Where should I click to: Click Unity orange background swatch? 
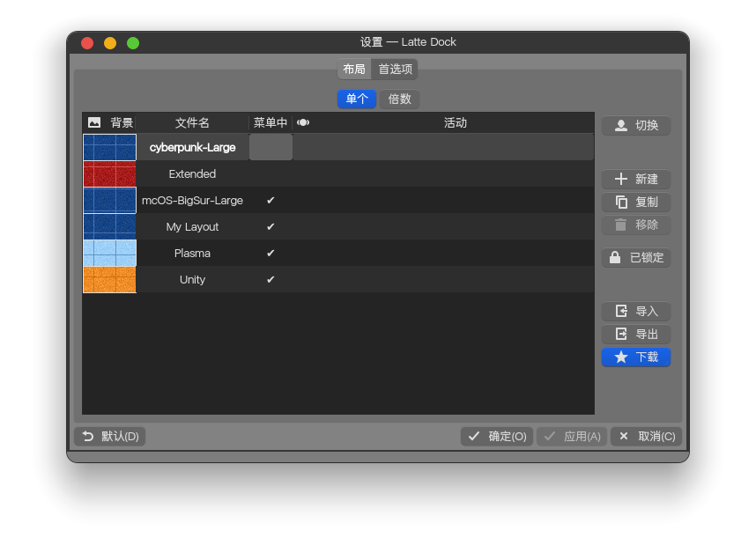tap(110, 280)
